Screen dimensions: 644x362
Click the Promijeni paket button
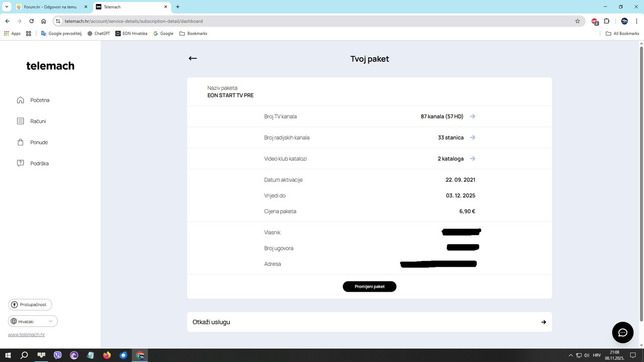tap(369, 287)
